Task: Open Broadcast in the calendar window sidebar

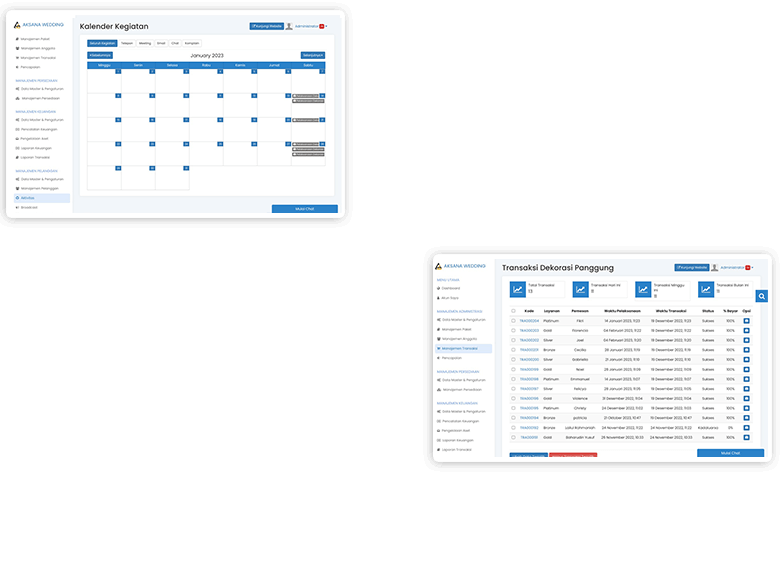Action: (29, 207)
